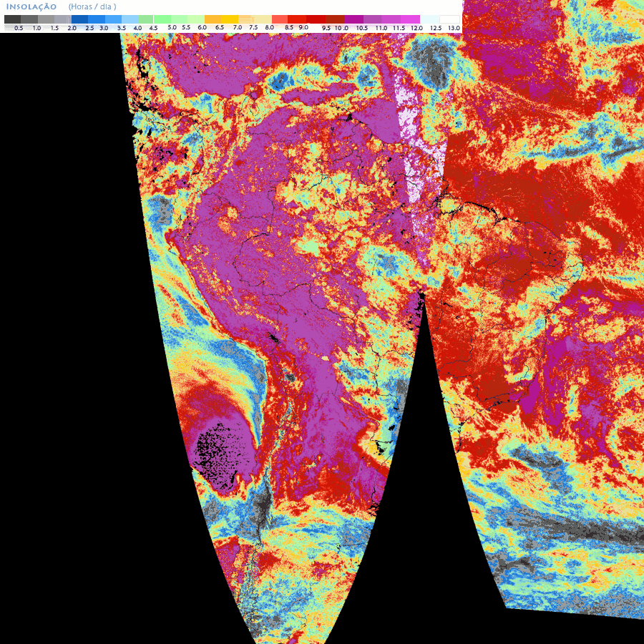This screenshot has width=644, height=644.
Task: Choose the very pale blue swatch above 12.5
Action: point(429,19)
